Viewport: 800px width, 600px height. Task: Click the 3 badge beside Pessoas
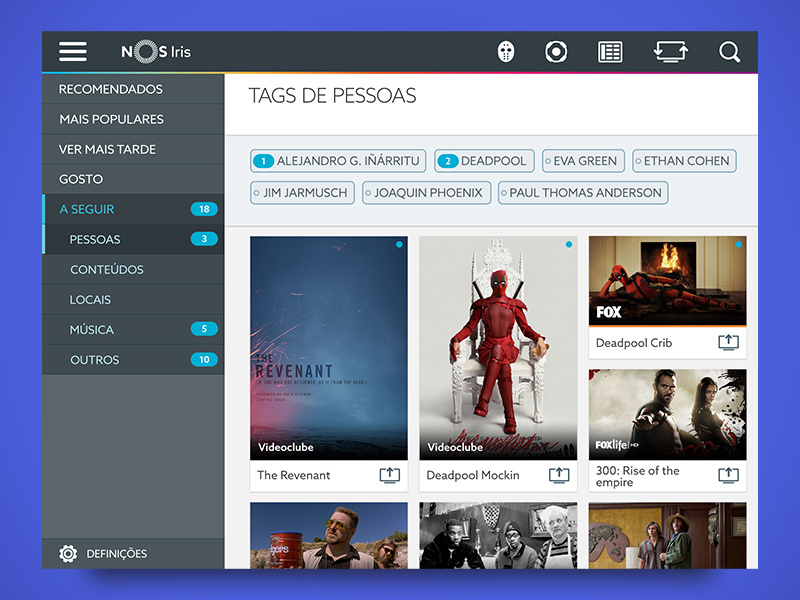click(x=204, y=239)
